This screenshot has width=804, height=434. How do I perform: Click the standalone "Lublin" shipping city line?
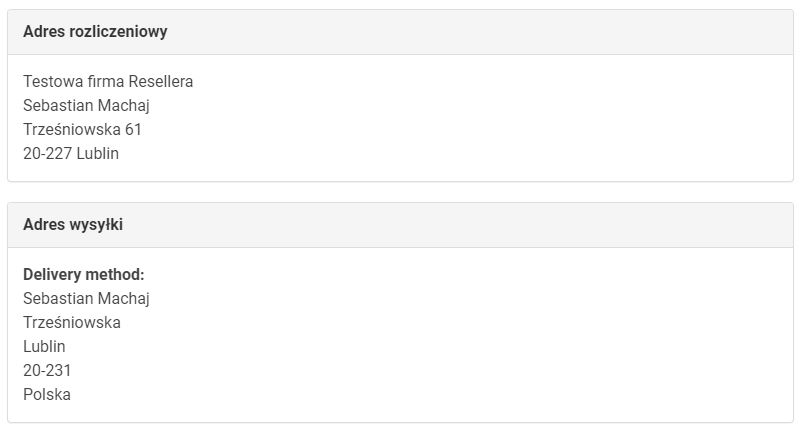click(x=44, y=346)
